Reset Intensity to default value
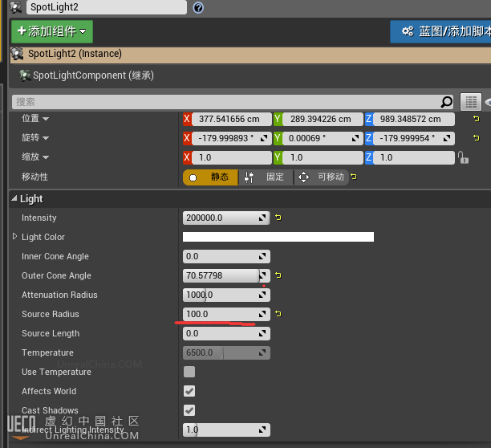 278,218
